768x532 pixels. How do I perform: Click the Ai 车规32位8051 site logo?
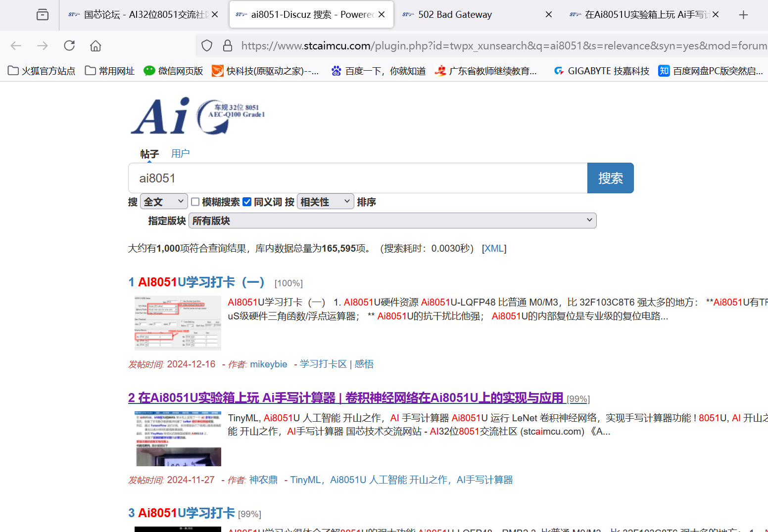(198, 116)
